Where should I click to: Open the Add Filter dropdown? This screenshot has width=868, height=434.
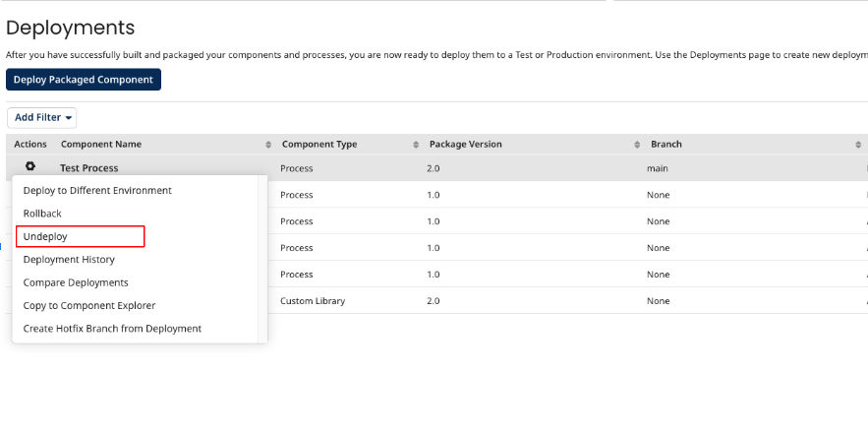tap(42, 117)
